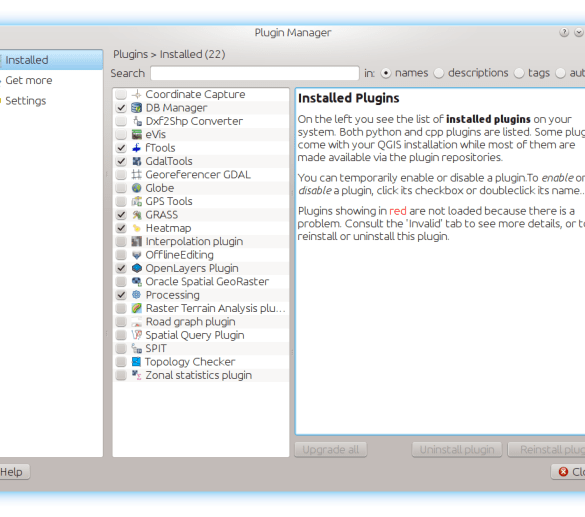Select the Oracle Spatial GeoRaster entry
The image size is (585, 517).
[201, 282]
